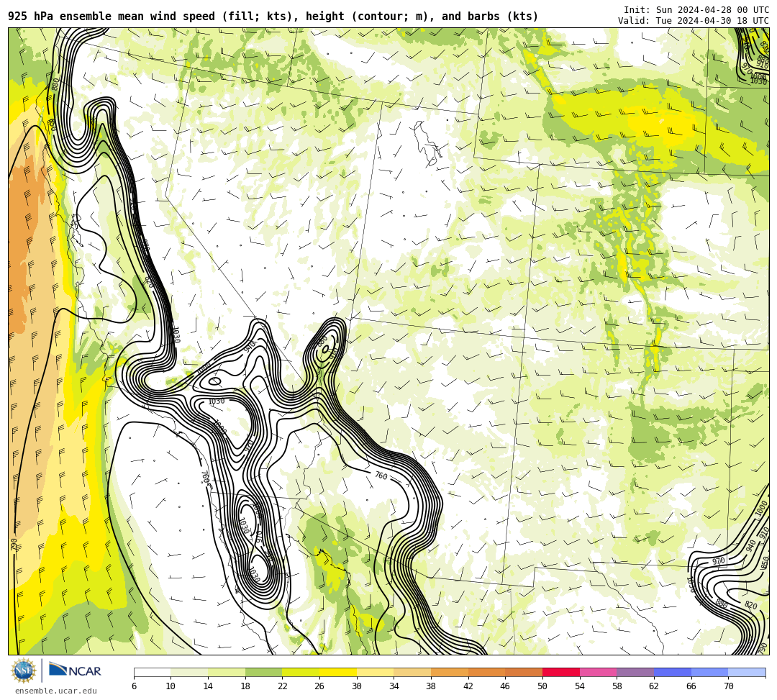Pick the orange 42–46 kts color bar segment
Screen dimensions: 777x700
[x=486, y=672]
